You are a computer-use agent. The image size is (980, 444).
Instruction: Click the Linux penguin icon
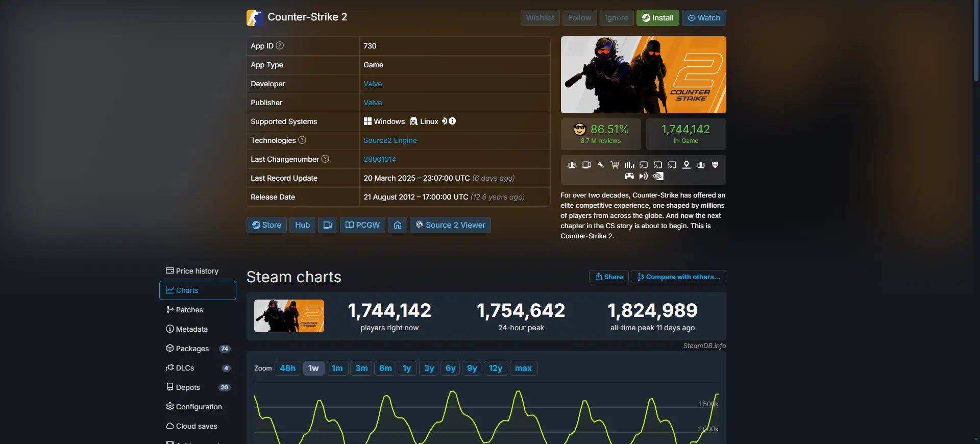tap(413, 121)
